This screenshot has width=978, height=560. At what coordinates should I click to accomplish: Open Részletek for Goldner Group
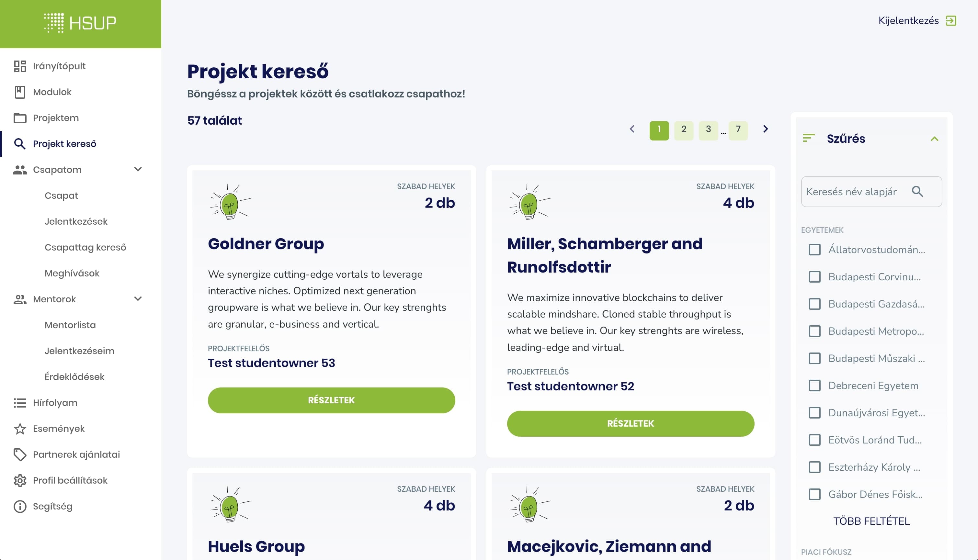(x=331, y=400)
